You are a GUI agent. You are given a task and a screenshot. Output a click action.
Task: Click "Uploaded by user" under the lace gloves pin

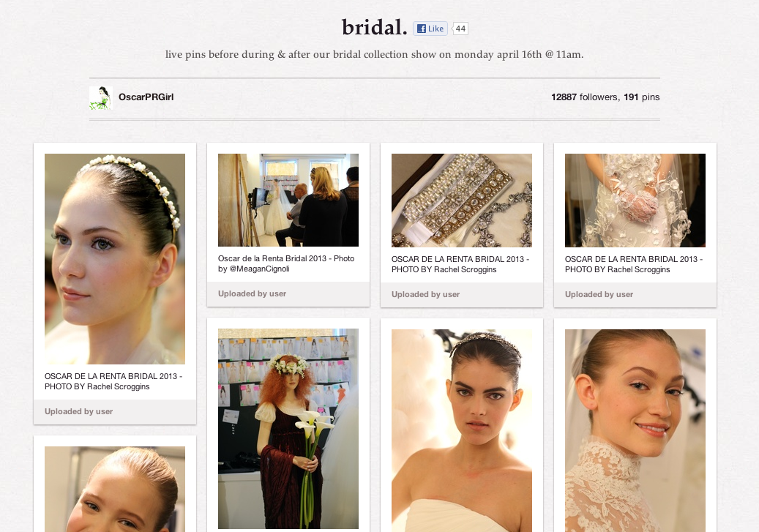coord(599,294)
